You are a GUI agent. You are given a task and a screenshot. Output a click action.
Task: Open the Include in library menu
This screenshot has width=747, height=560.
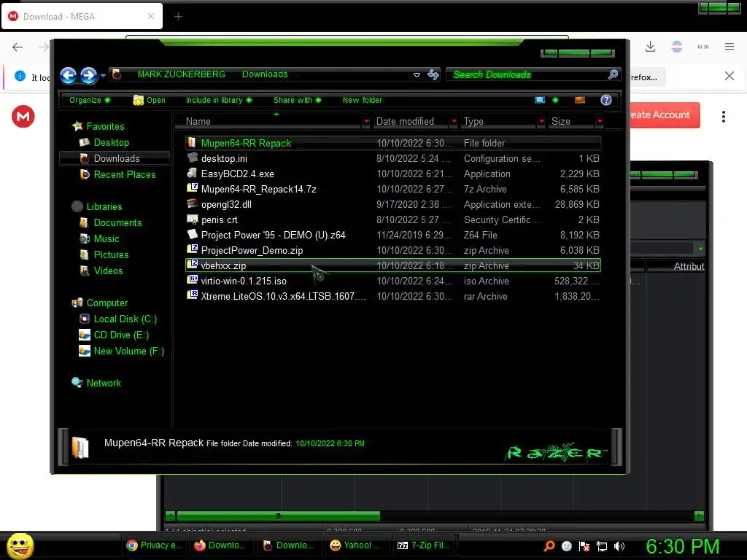(x=219, y=100)
